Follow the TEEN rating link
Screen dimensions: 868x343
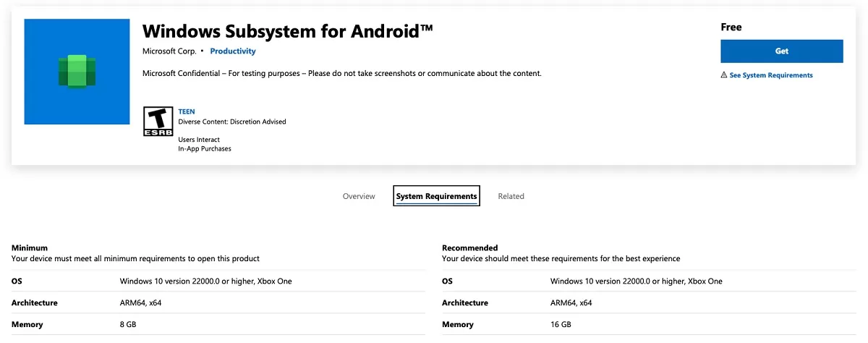coord(186,112)
